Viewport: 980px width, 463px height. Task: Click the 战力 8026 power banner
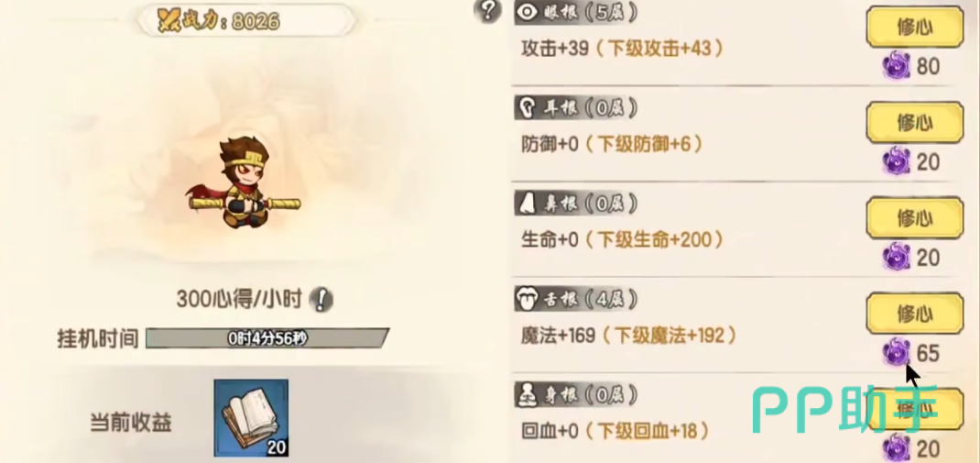245,22
